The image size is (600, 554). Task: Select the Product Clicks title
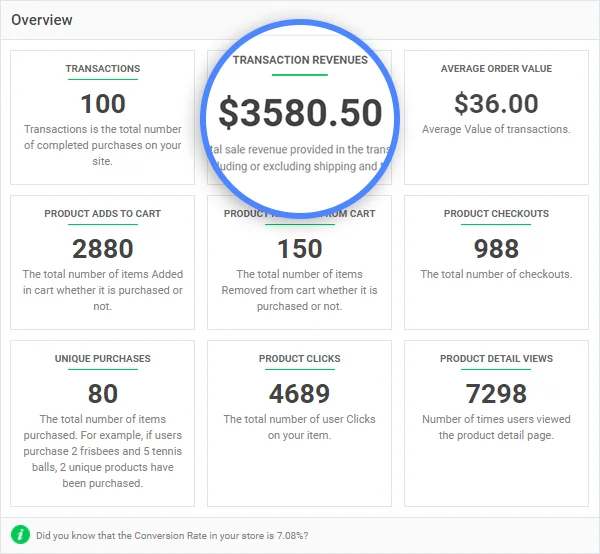coord(300,359)
